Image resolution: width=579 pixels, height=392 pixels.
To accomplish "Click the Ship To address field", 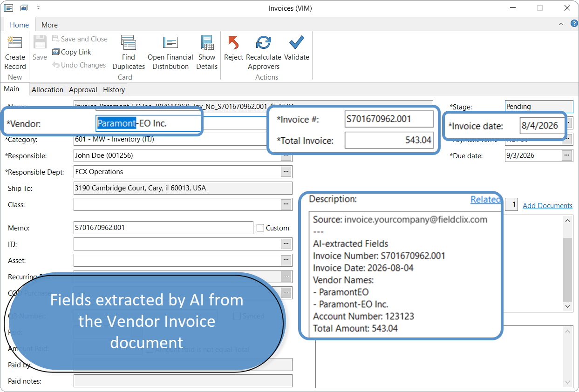I will [x=183, y=188].
